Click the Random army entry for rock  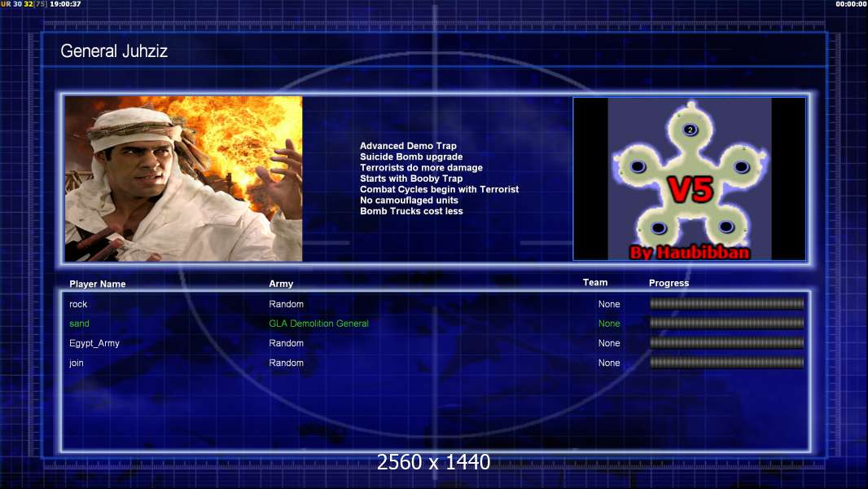pyautogui.click(x=286, y=304)
